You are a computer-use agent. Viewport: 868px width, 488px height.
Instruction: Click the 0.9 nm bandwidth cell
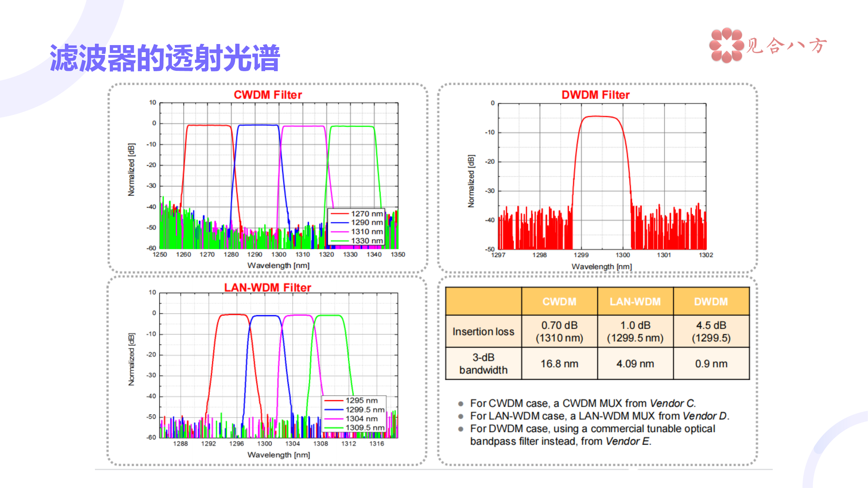coord(711,364)
